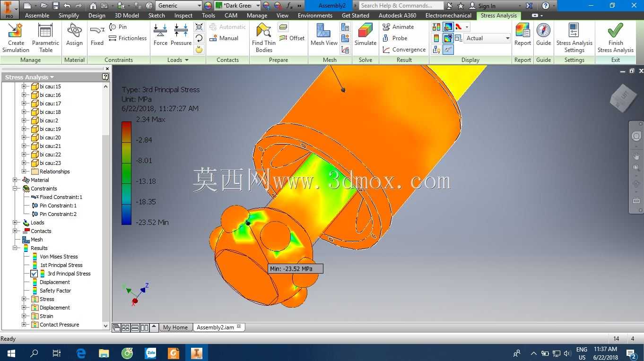644x361 pixels.
Task: Select the Probe tool
Action: [395, 38]
